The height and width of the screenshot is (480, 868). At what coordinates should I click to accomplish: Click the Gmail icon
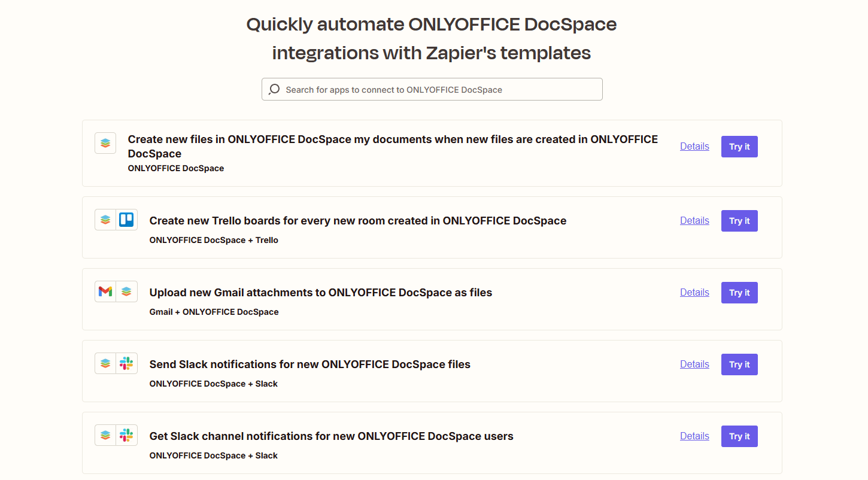point(105,291)
